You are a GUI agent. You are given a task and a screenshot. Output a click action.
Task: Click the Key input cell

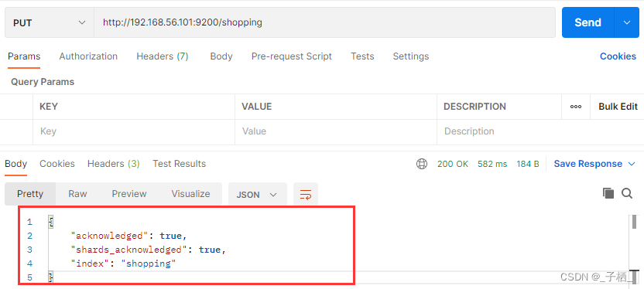pos(134,131)
